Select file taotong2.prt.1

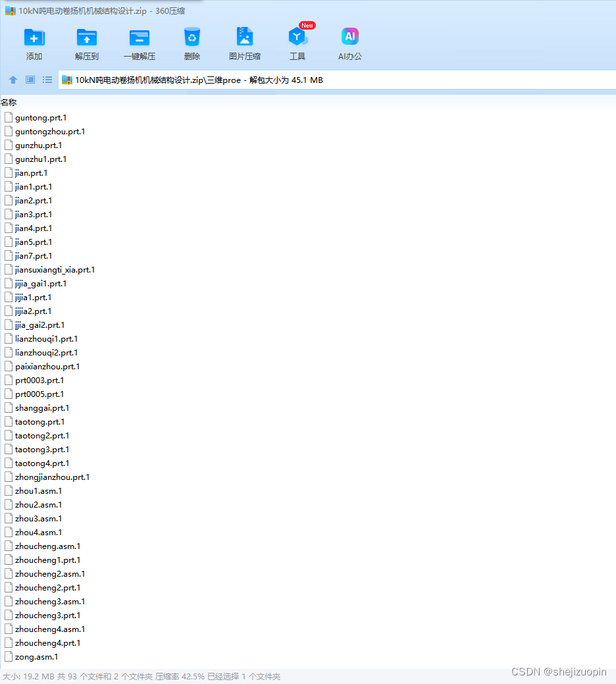tap(37, 436)
